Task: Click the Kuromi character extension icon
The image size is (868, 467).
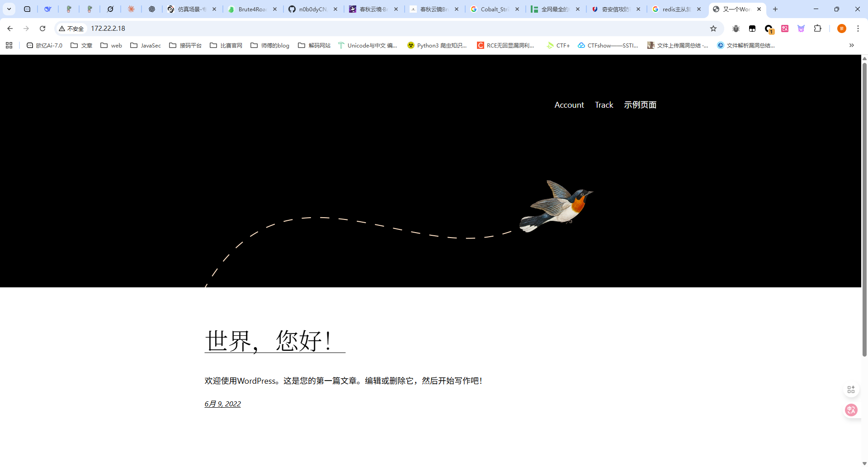Action: click(x=801, y=28)
